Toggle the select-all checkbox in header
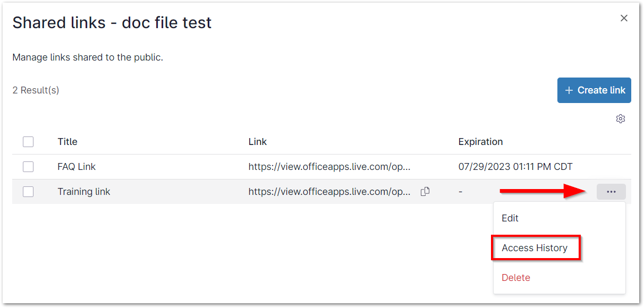Viewport: 644px width, 308px height. tap(28, 142)
